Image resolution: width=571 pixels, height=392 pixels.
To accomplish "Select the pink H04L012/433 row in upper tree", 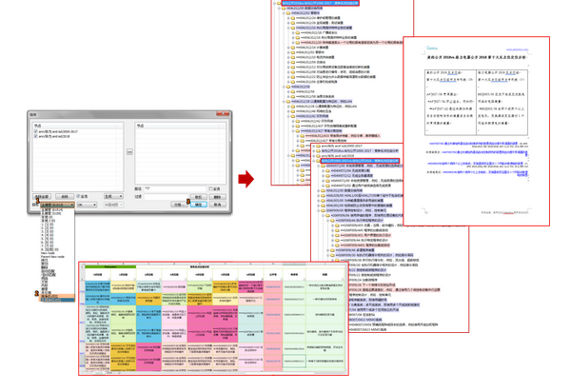I will point(343,135).
